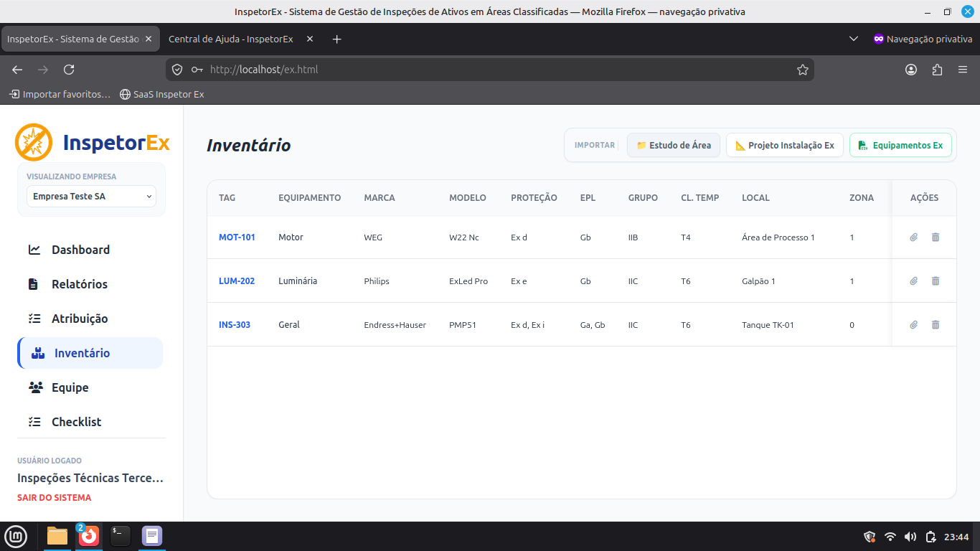
Task: Click the trash icon for MOT-101
Action: (x=936, y=237)
